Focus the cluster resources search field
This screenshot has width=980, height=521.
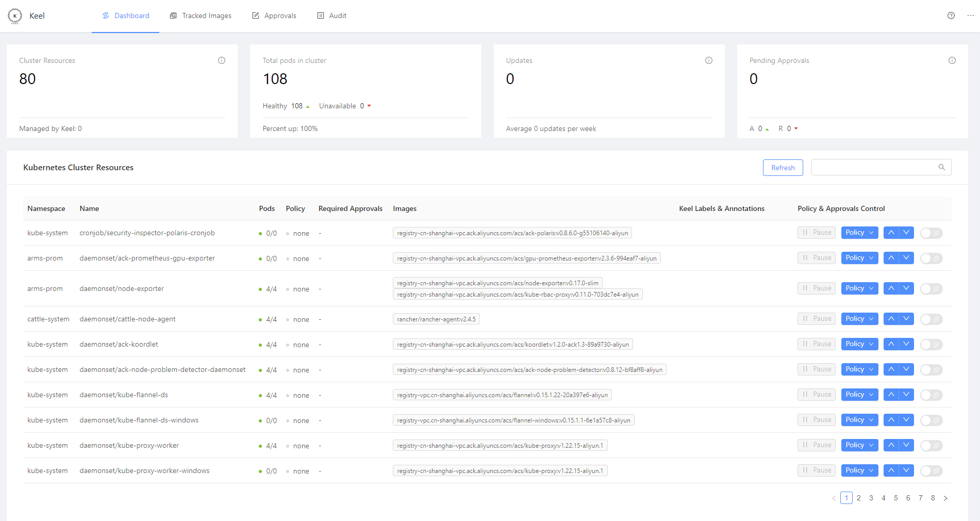[x=874, y=167]
